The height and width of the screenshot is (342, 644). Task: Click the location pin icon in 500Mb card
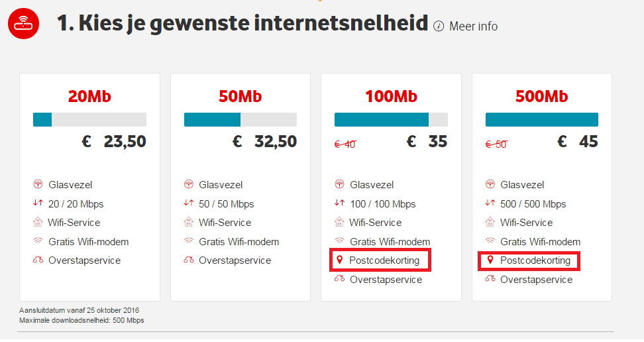click(x=490, y=260)
